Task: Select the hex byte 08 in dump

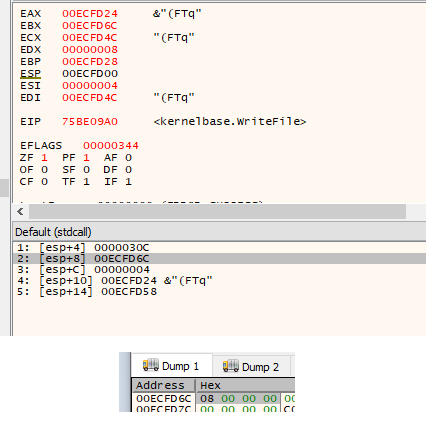Action: (x=207, y=399)
